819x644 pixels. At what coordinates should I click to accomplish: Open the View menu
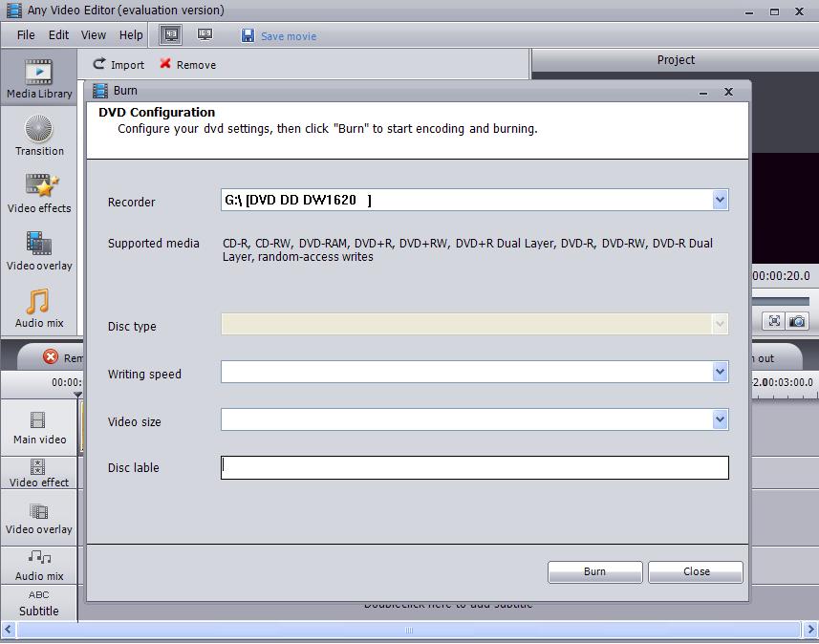coord(94,35)
